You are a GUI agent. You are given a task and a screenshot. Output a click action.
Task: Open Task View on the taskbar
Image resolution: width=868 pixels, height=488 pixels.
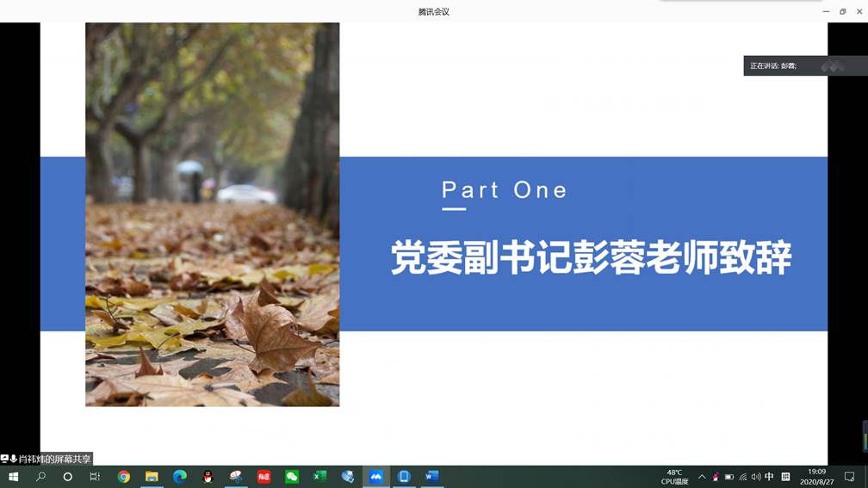[x=95, y=477]
